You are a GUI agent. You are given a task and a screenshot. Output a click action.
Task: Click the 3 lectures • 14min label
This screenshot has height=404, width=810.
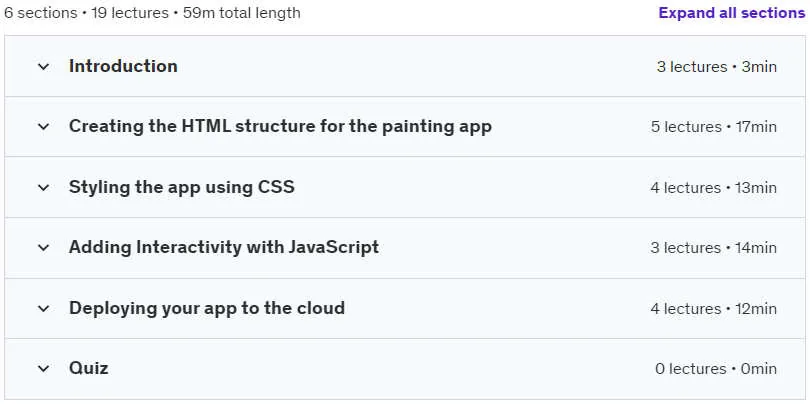point(713,248)
